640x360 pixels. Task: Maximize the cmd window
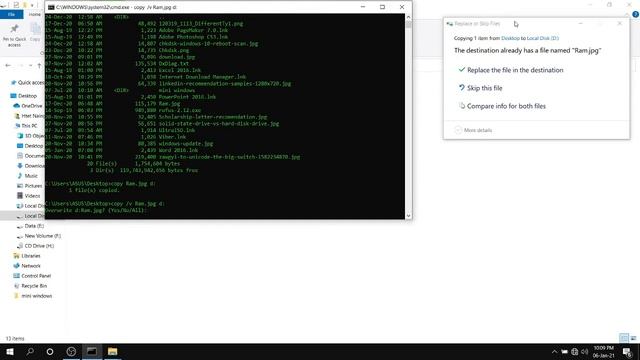pyautogui.click(x=382, y=7)
